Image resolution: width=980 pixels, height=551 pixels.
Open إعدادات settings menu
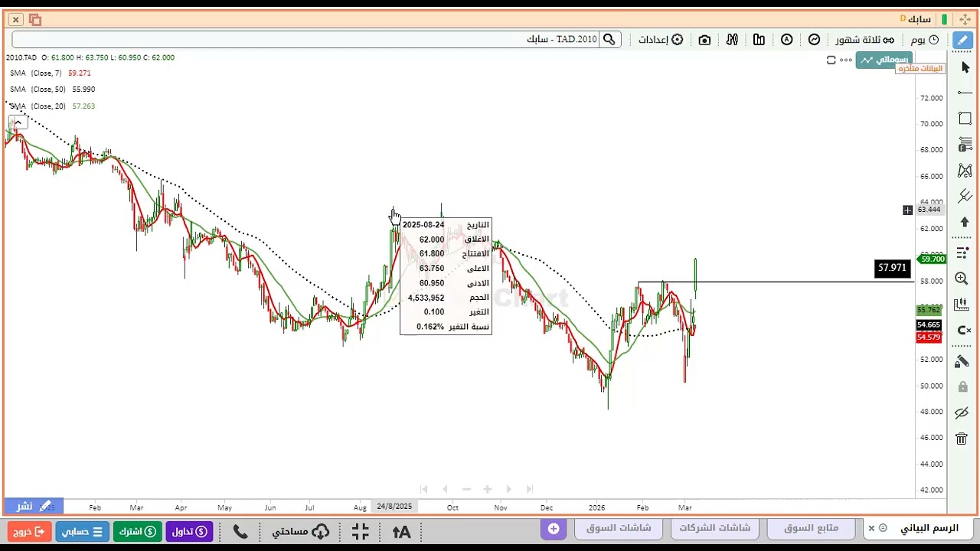coord(661,40)
